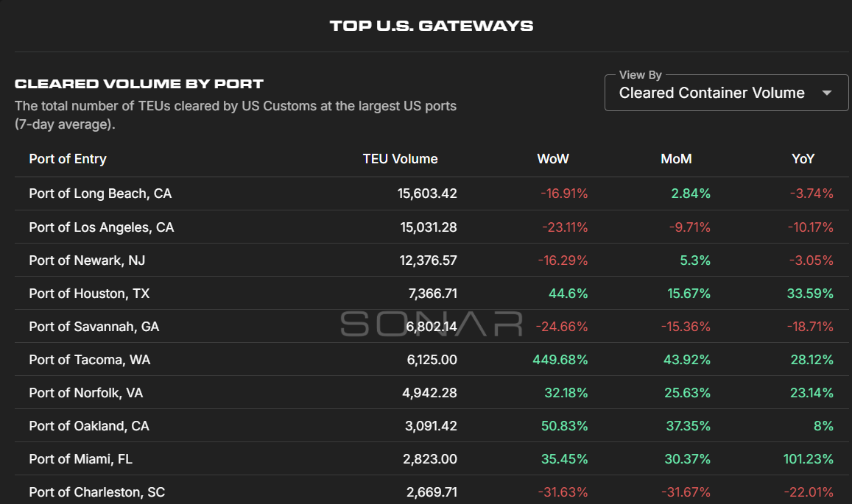Select Port of Charleston, SC entry
Viewport: 852px width, 504px height.
96,492
